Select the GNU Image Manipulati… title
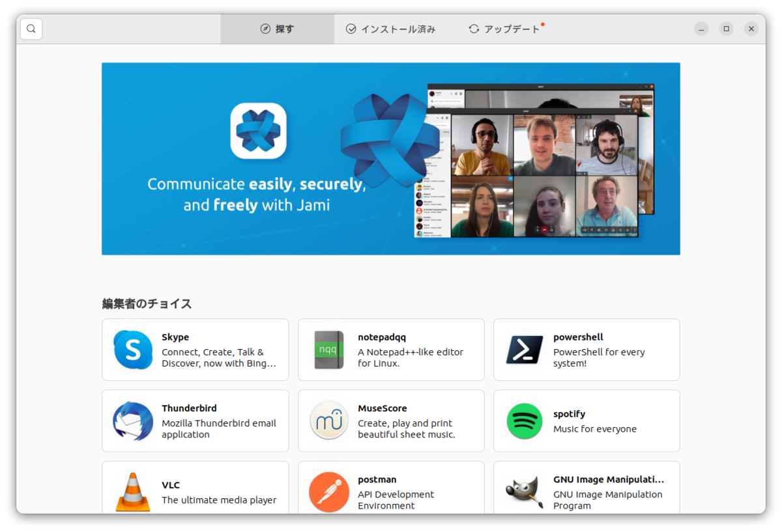The image size is (782, 532). (609, 479)
